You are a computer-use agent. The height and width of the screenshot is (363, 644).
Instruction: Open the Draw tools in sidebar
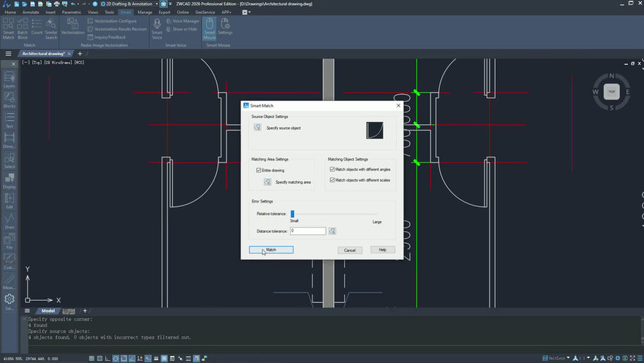tap(9, 220)
